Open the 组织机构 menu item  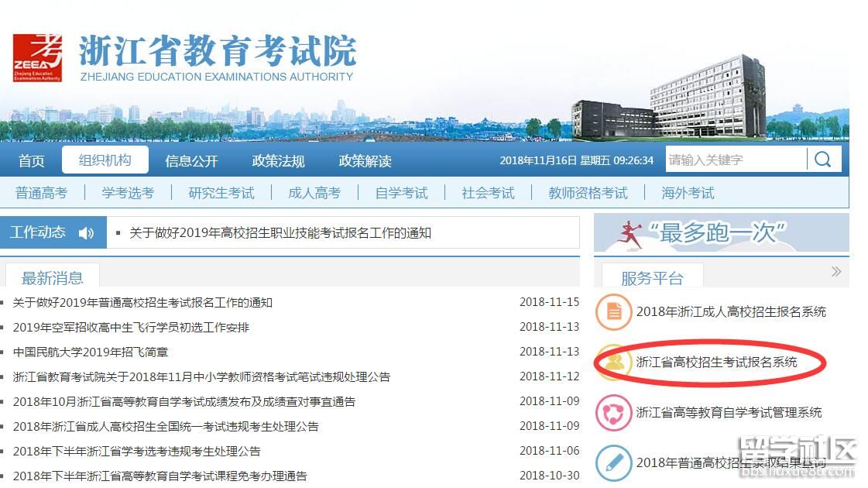[x=105, y=160]
